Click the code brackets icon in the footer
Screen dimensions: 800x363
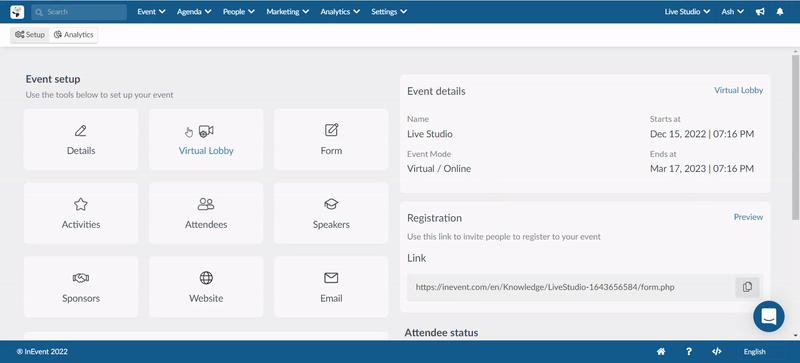tap(716, 352)
